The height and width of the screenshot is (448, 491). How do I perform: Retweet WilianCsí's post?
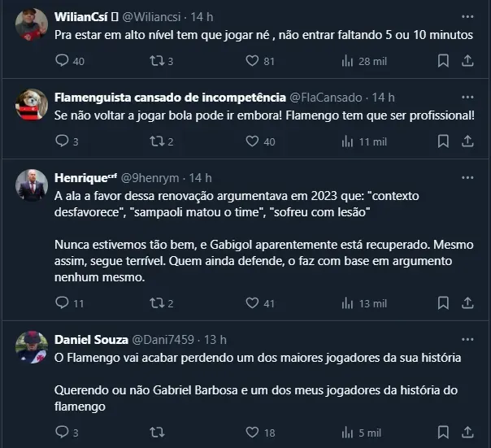[x=157, y=61]
